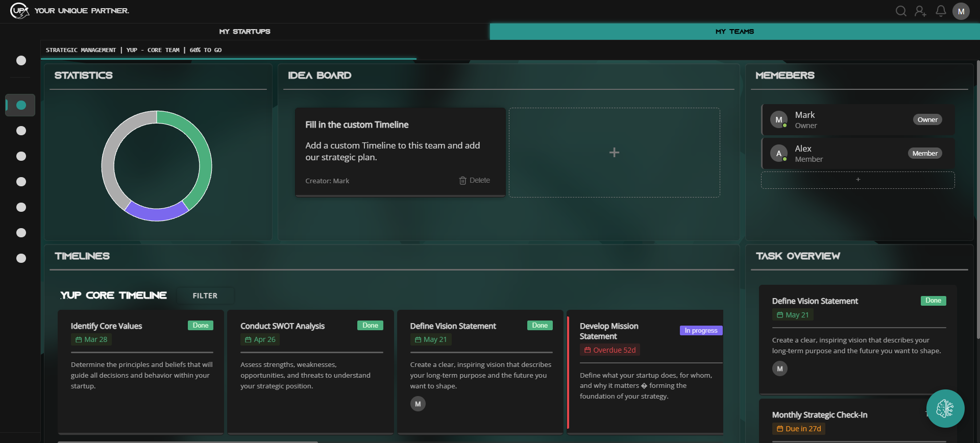Switch to the My Startups tab
980x443 pixels.
[x=245, y=31]
